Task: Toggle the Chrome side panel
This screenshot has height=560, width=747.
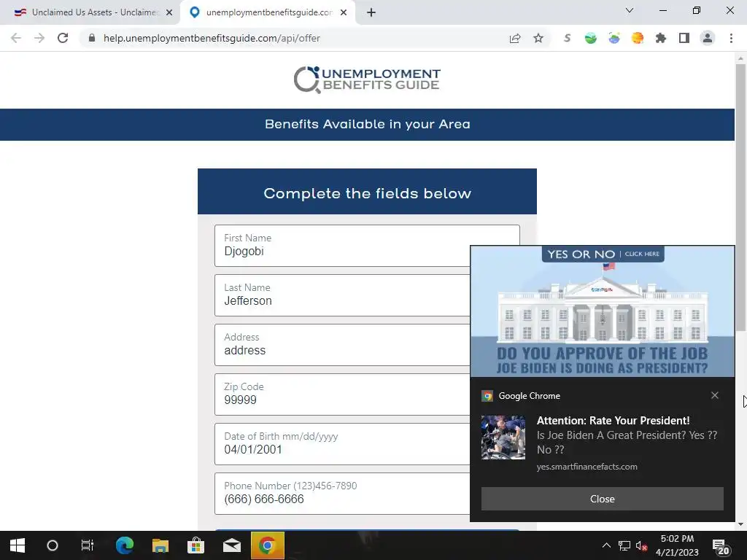Action: (684, 38)
